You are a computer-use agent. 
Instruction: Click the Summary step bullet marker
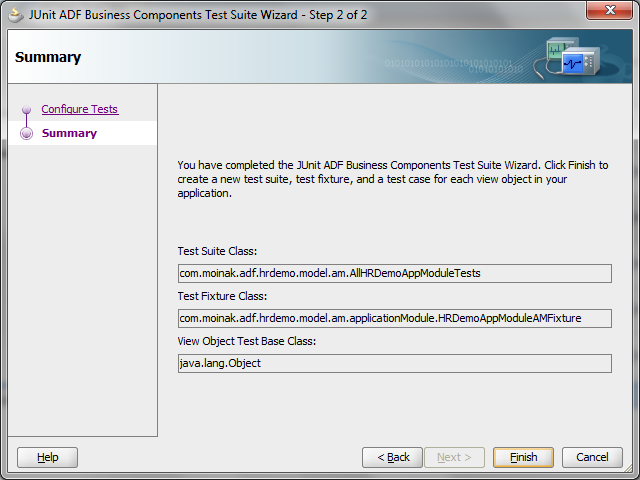click(x=27, y=133)
